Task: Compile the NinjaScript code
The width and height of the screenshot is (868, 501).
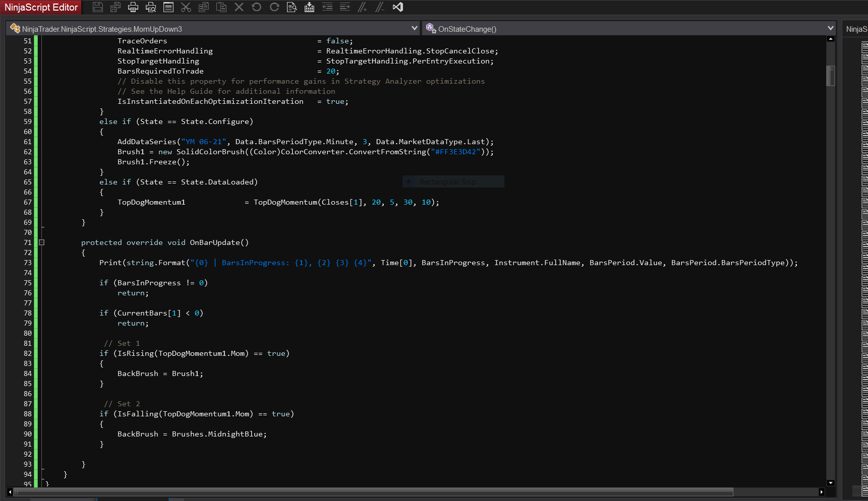Action: point(309,7)
